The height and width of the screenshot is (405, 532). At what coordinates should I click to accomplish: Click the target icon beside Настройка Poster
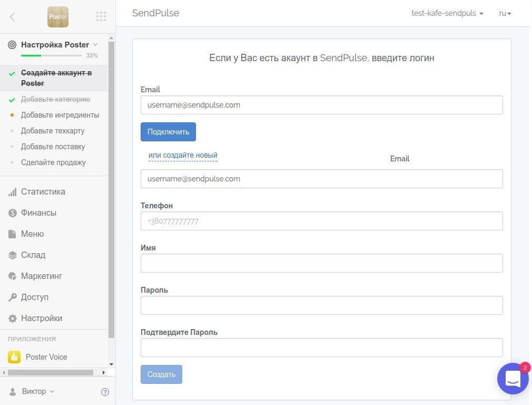(x=12, y=45)
